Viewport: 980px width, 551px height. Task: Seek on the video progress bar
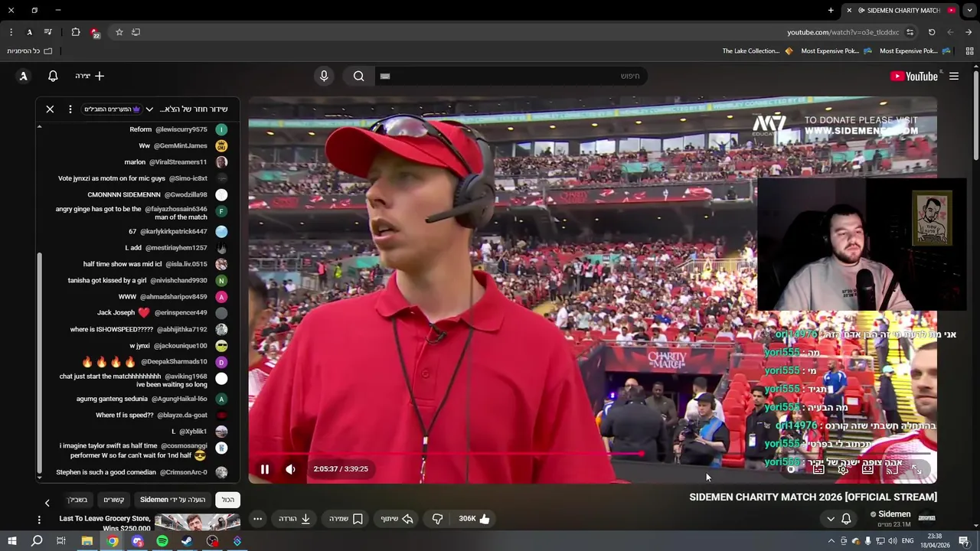click(x=593, y=454)
